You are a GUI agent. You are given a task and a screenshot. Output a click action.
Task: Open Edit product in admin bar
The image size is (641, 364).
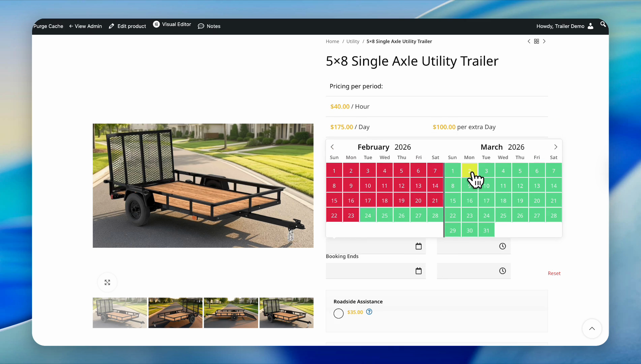(x=127, y=26)
